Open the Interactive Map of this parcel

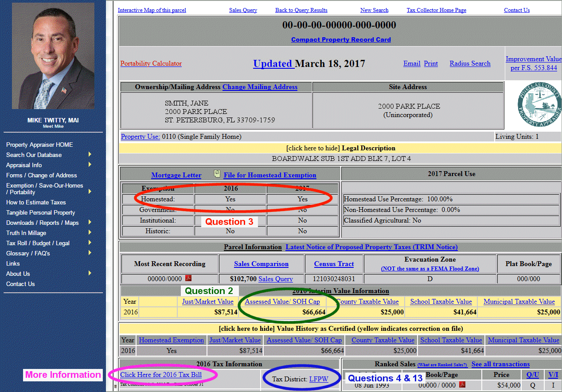click(152, 10)
